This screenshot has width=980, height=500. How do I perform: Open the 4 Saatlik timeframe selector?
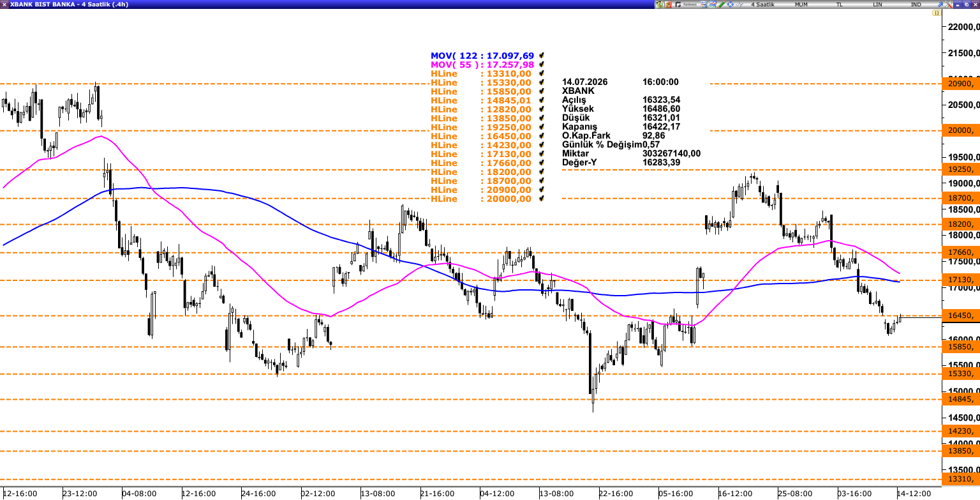point(762,4)
